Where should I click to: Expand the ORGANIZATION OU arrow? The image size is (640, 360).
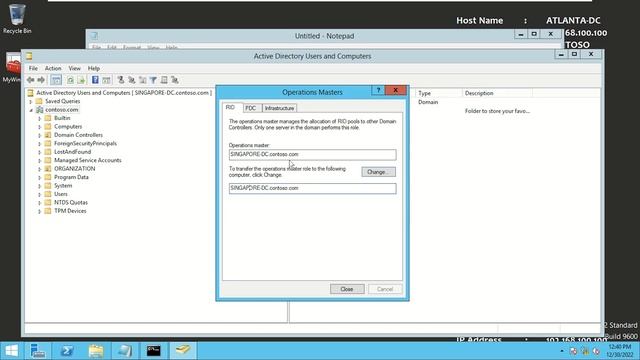coord(40,169)
